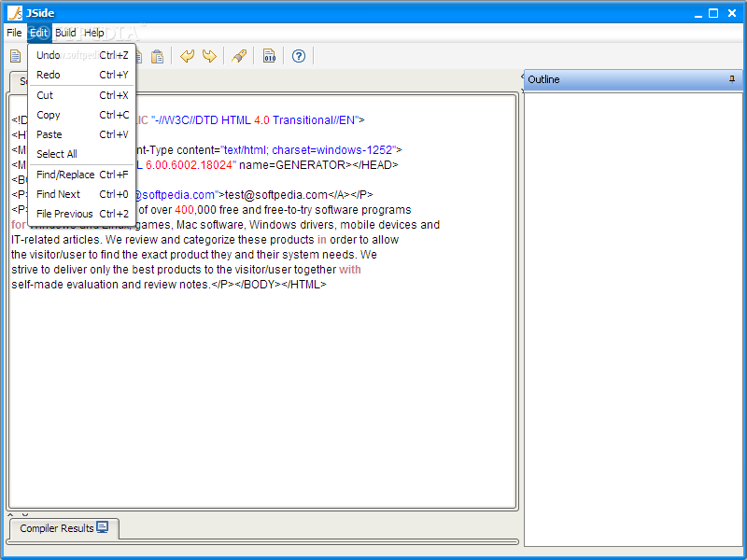
Task: Expand bottom pane with the up arrow
Action: 11,514
